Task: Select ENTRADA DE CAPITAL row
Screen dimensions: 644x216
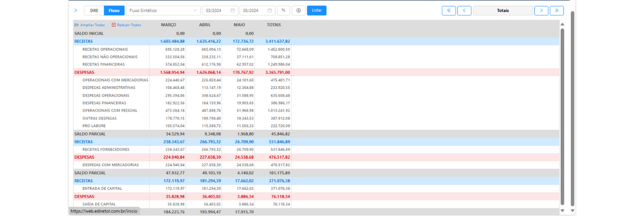Action: (x=316, y=188)
